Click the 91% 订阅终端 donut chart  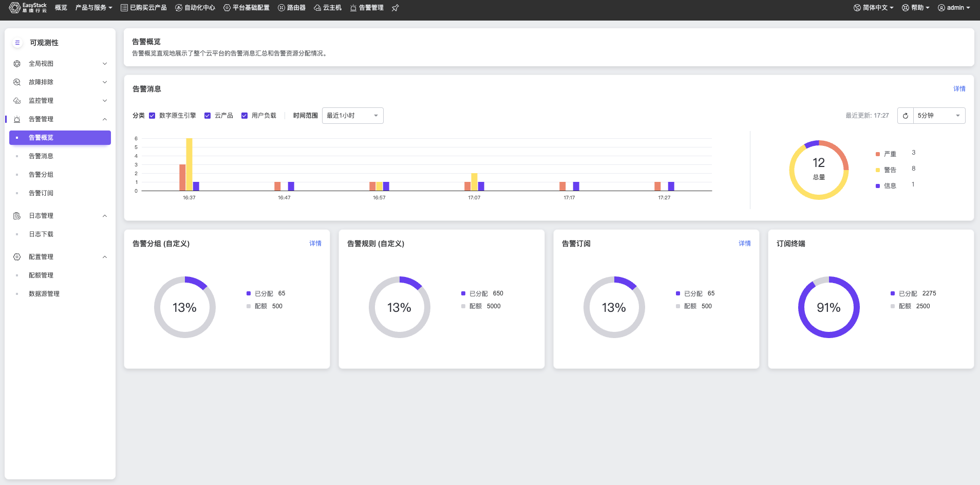pos(828,307)
